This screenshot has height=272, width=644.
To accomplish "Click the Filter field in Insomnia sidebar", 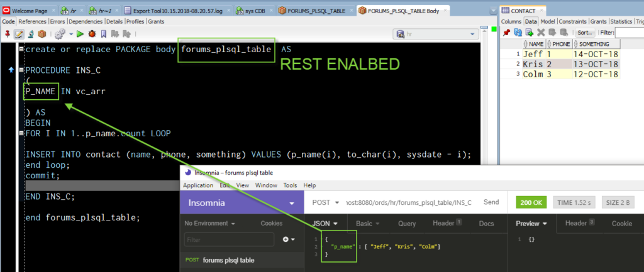I will [229, 239].
